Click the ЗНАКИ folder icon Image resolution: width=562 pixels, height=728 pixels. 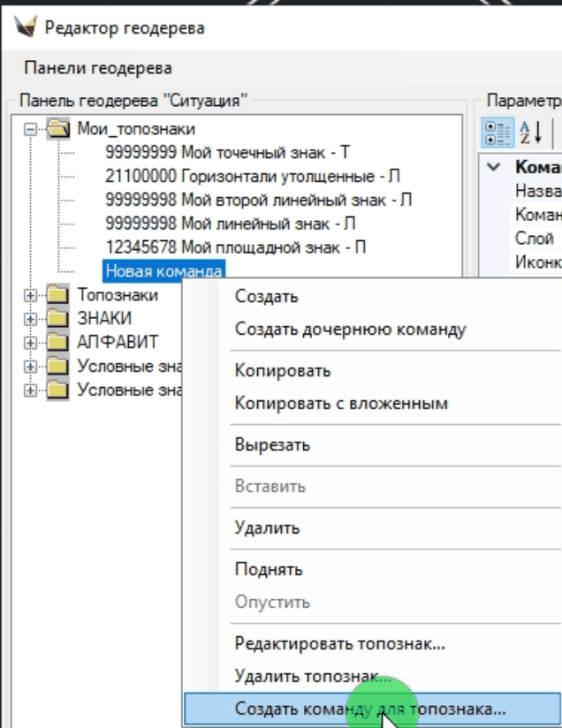58,318
